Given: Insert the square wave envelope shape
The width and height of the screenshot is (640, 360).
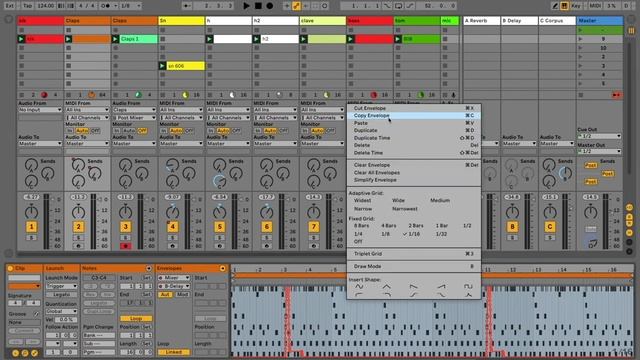Looking at the screenshot, I should click(468, 286).
